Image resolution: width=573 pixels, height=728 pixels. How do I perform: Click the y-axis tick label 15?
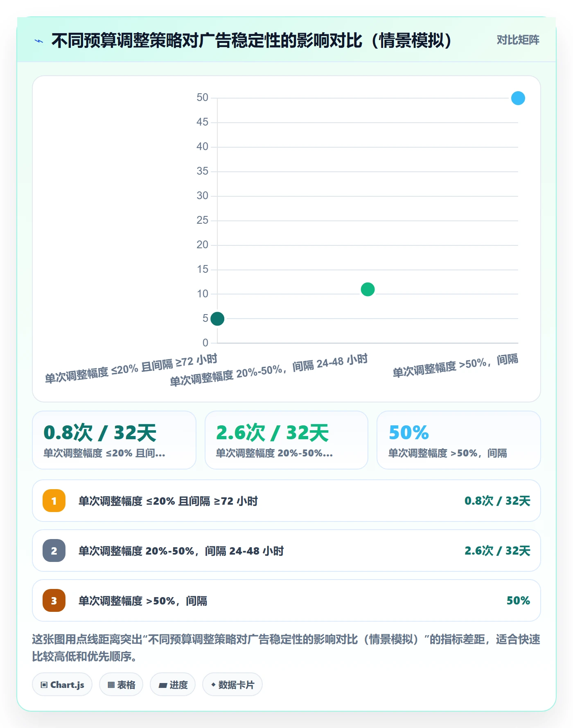click(x=202, y=270)
